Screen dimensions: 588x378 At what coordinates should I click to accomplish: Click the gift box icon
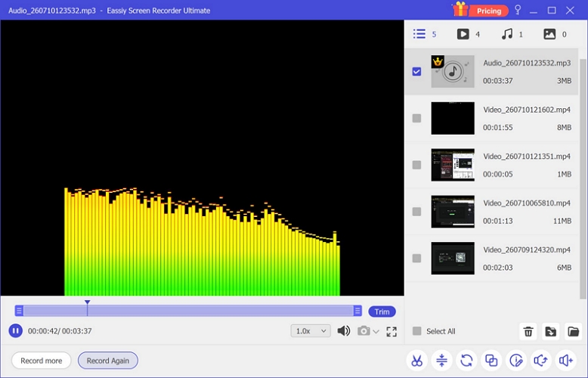pos(460,9)
